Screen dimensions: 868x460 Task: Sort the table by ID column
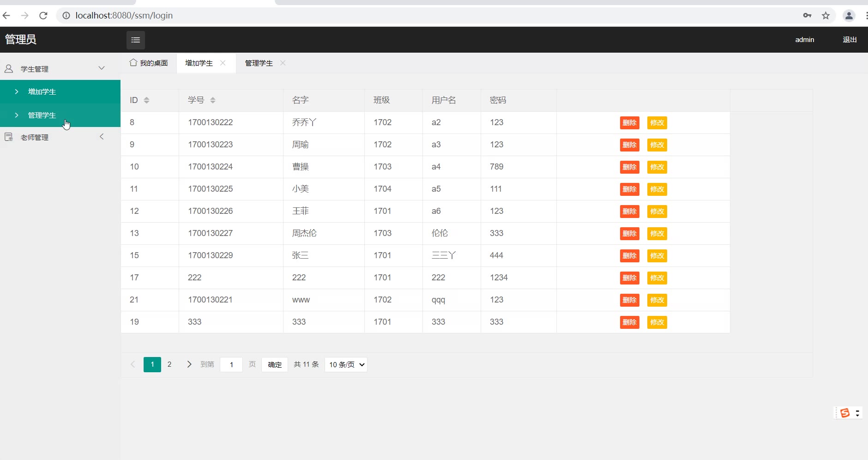147,100
